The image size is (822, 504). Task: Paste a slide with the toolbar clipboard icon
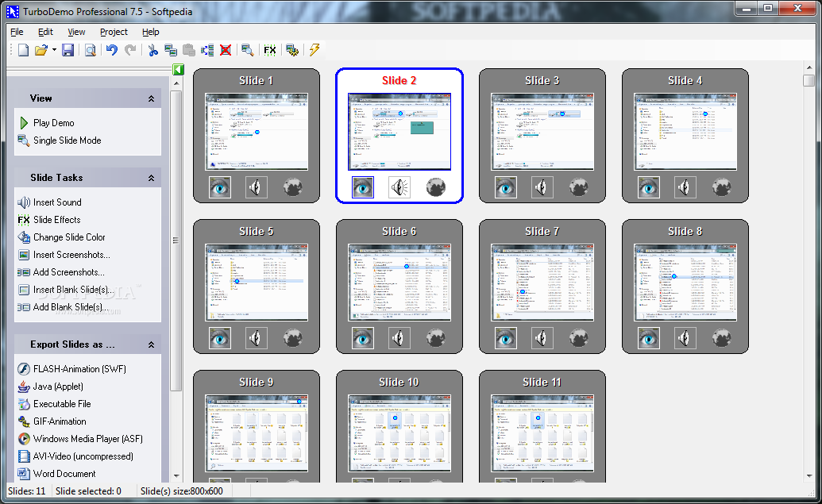pos(189,50)
